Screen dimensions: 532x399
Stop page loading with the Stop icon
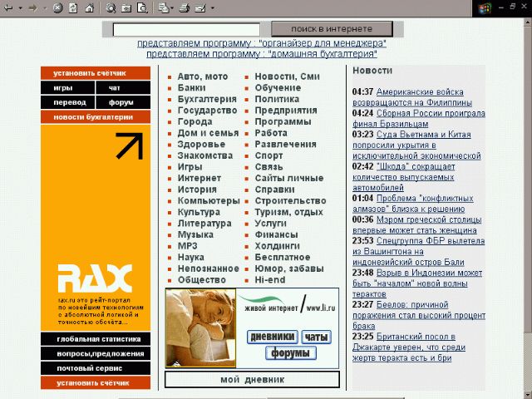coord(57,7)
